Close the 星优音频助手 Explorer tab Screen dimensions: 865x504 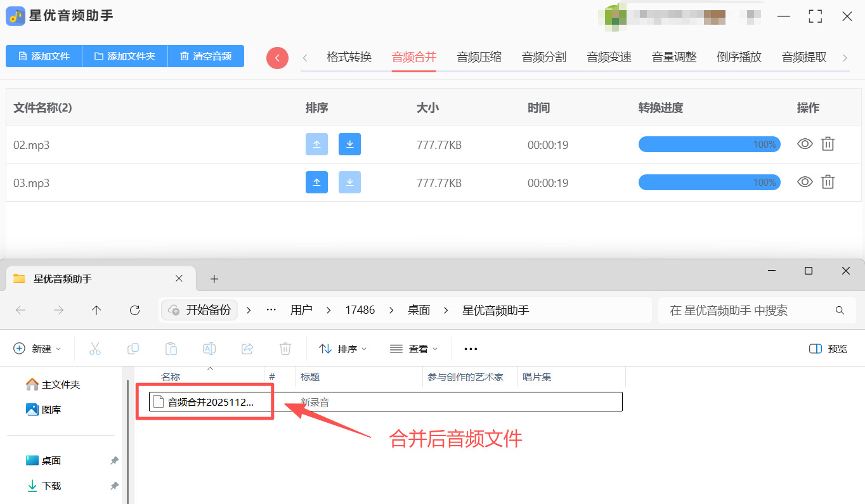179,278
